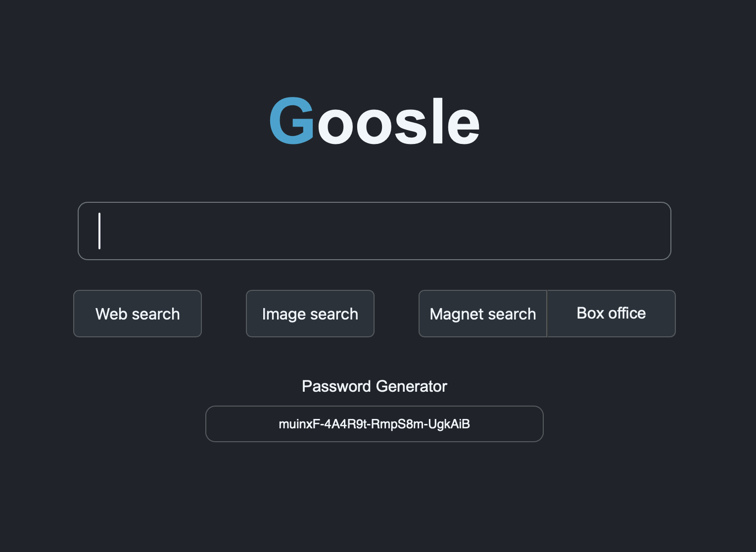Regenerate password by clicking password field
The image size is (756, 552).
(x=375, y=424)
